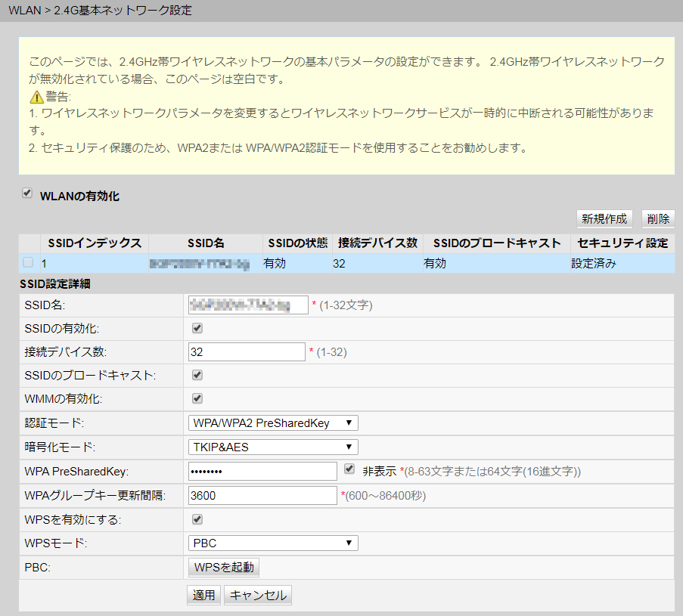The width and height of the screenshot is (683, 616).
Task: Click the SSIDの状態 column header
Action: click(297, 243)
